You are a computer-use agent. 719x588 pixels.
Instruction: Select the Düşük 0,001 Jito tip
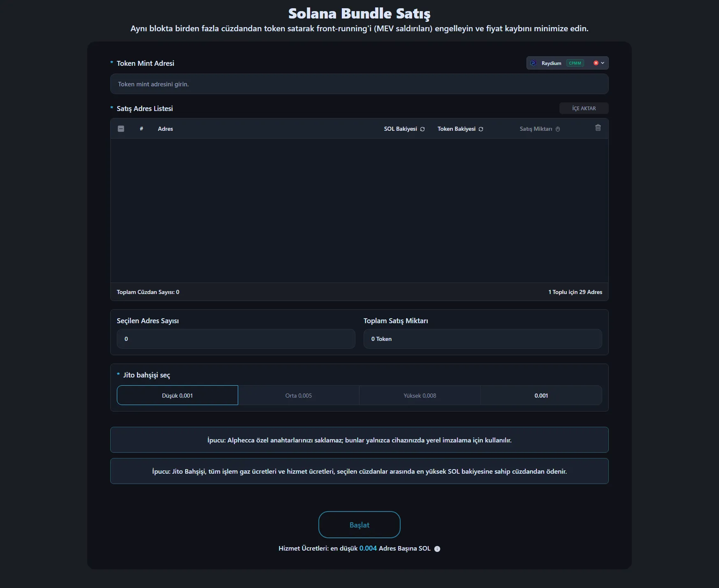pos(177,395)
